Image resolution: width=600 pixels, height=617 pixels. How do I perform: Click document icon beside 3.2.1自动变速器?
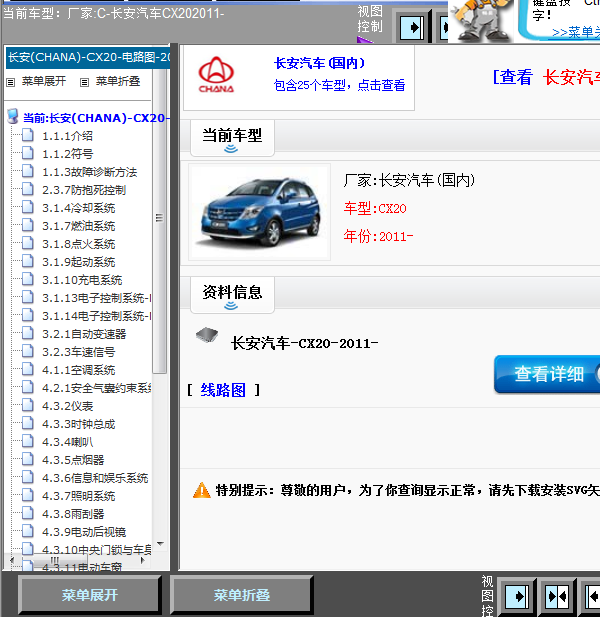pos(28,333)
